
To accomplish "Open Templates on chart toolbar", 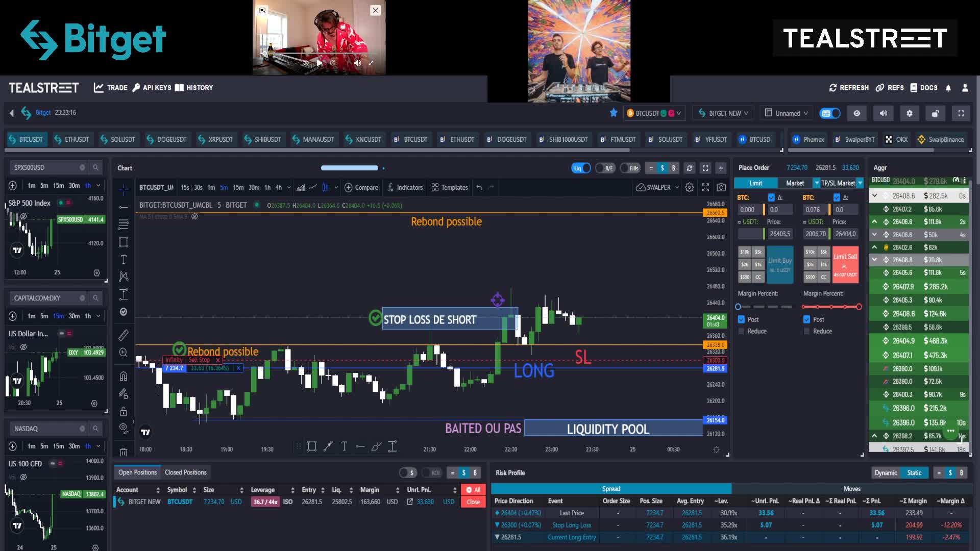I will pyautogui.click(x=449, y=187).
